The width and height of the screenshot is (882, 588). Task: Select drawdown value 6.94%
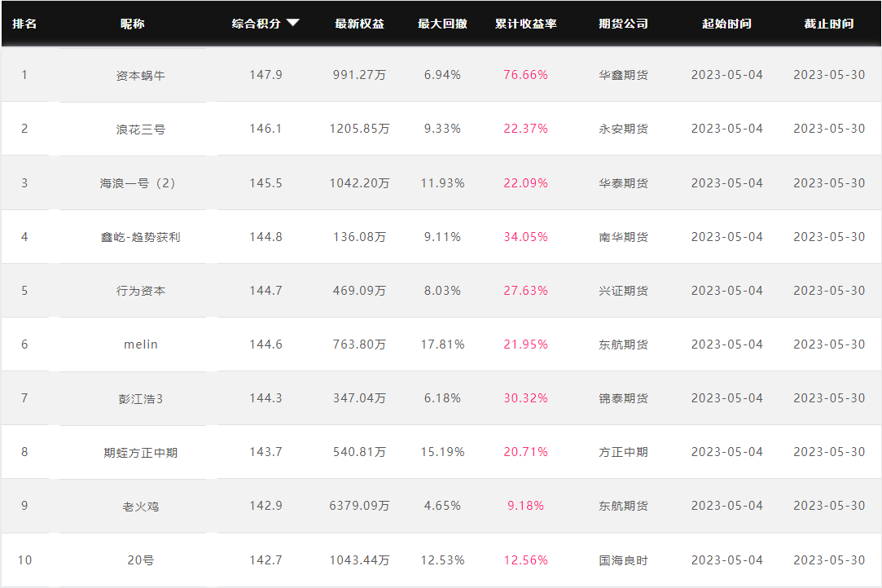[x=442, y=75]
